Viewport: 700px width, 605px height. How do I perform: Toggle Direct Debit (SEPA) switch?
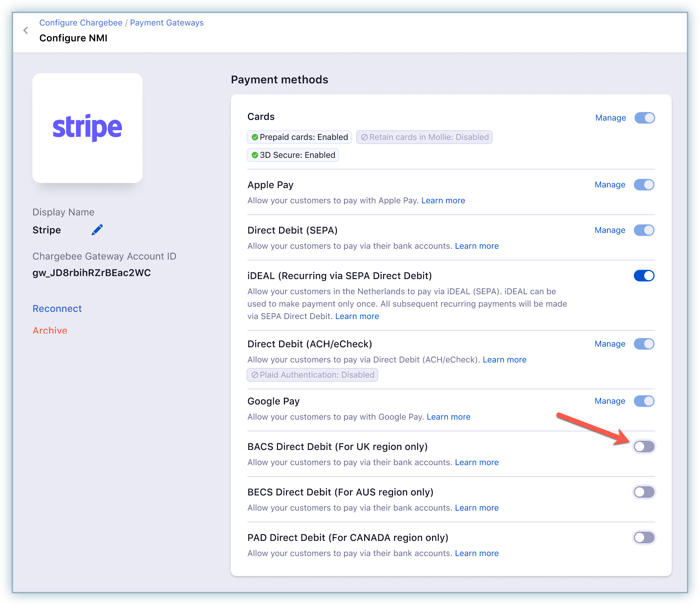(644, 230)
